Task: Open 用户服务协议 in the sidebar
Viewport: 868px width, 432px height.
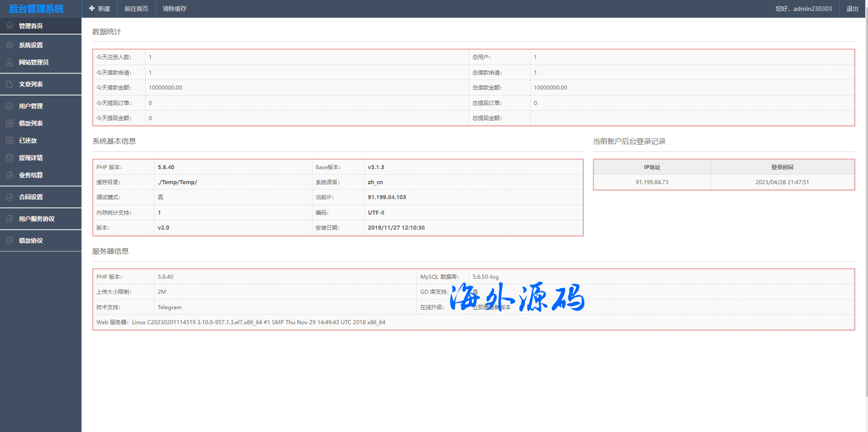Action: tap(36, 219)
